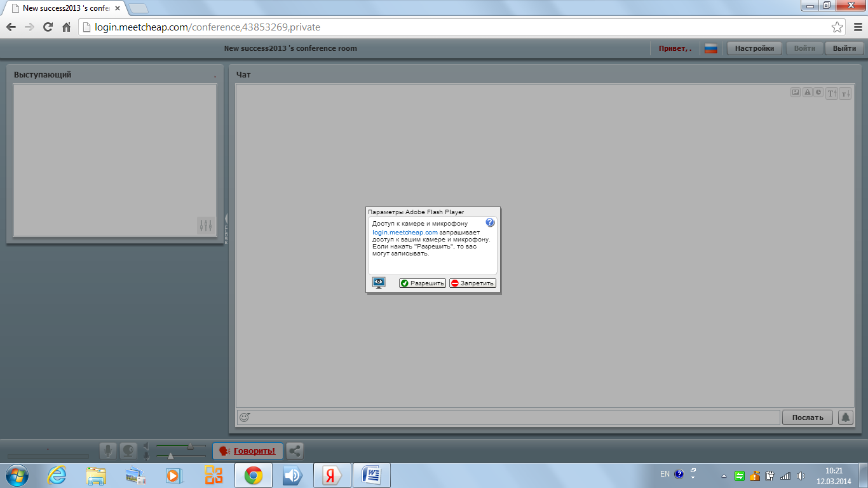Open Windows Start menu
The image size is (868, 488).
(x=16, y=475)
